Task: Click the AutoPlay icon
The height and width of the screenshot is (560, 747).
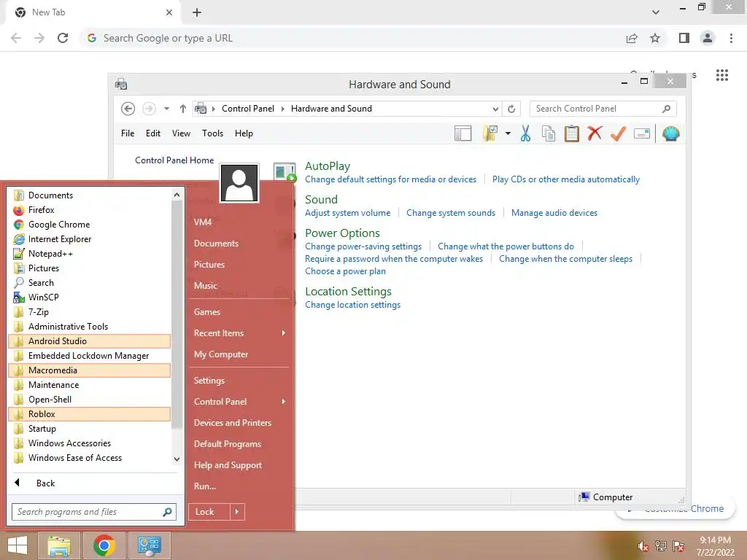Action: click(x=285, y=172)
